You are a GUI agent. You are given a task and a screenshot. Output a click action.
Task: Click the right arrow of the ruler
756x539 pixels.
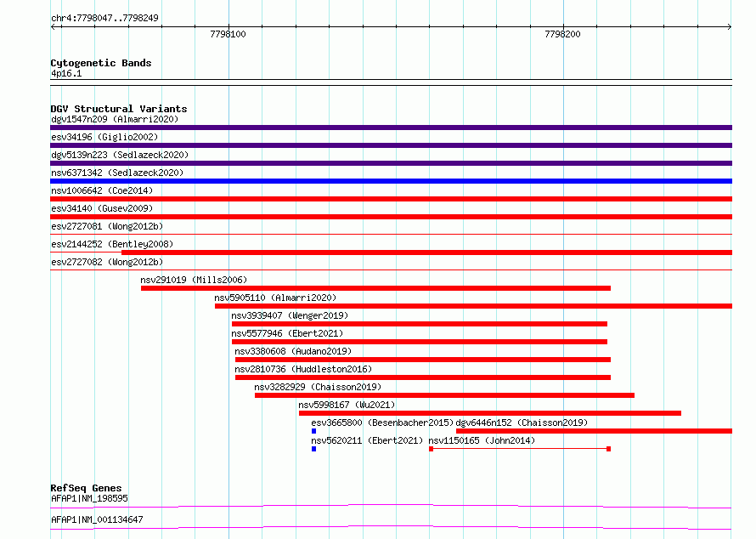pos(729,26)
